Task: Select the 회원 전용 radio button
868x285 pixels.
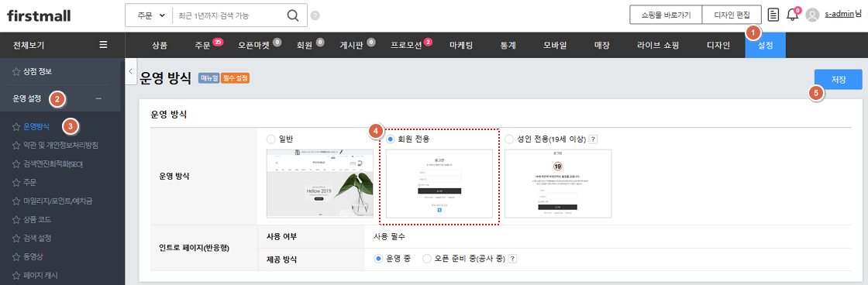Action: tap(391, 139)
